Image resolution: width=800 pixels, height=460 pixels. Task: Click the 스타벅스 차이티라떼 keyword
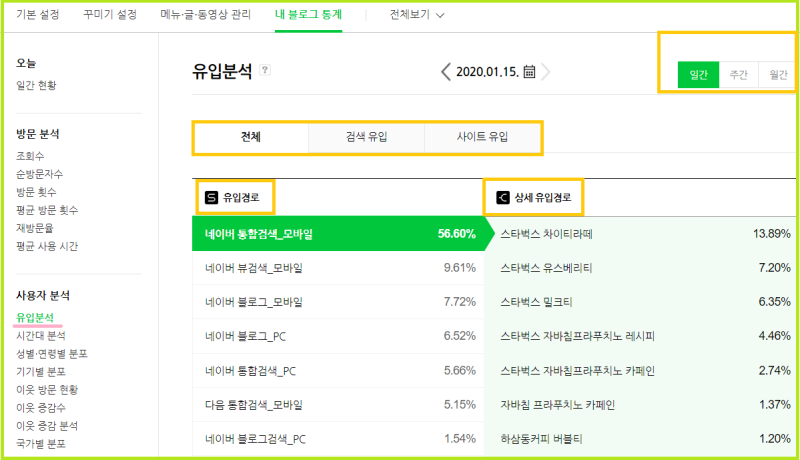click(546, 234)
